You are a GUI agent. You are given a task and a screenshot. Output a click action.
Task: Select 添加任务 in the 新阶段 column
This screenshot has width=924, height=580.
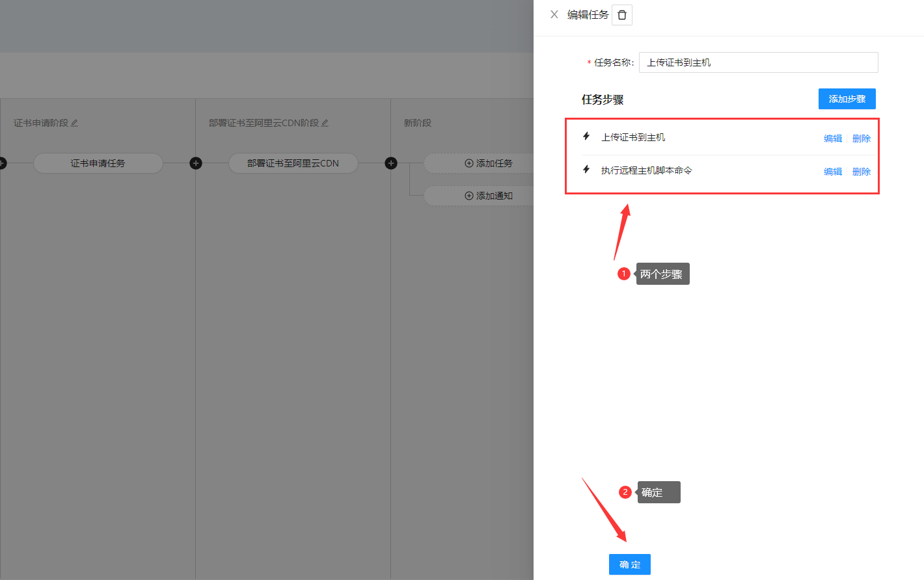pos(488,163)
